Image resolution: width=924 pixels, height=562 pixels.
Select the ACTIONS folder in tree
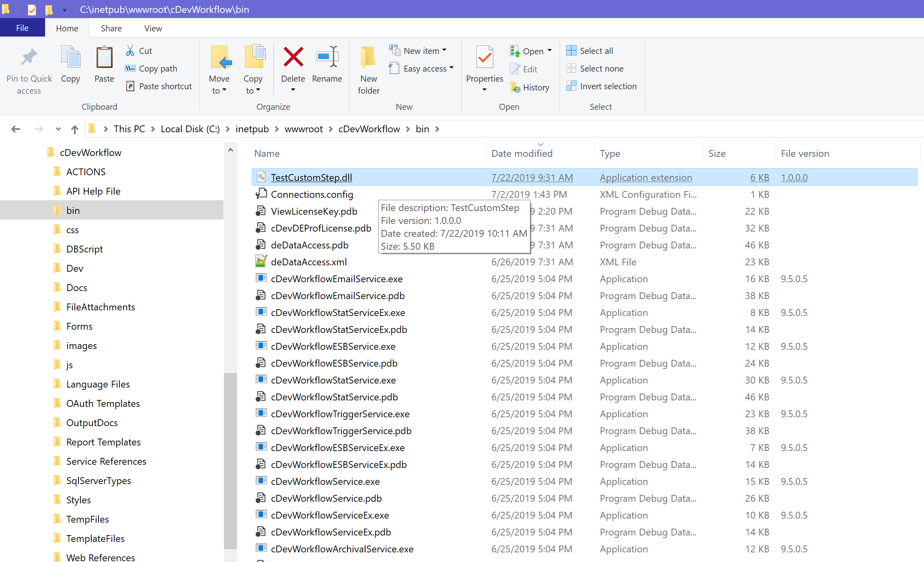[x=86, y=172]
